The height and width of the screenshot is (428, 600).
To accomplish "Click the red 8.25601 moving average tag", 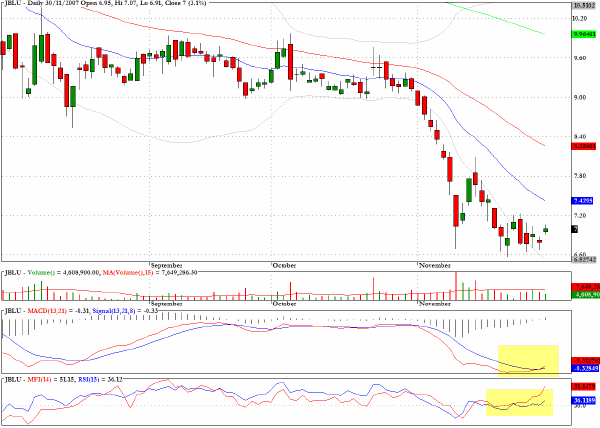I will tap(584, 146).
